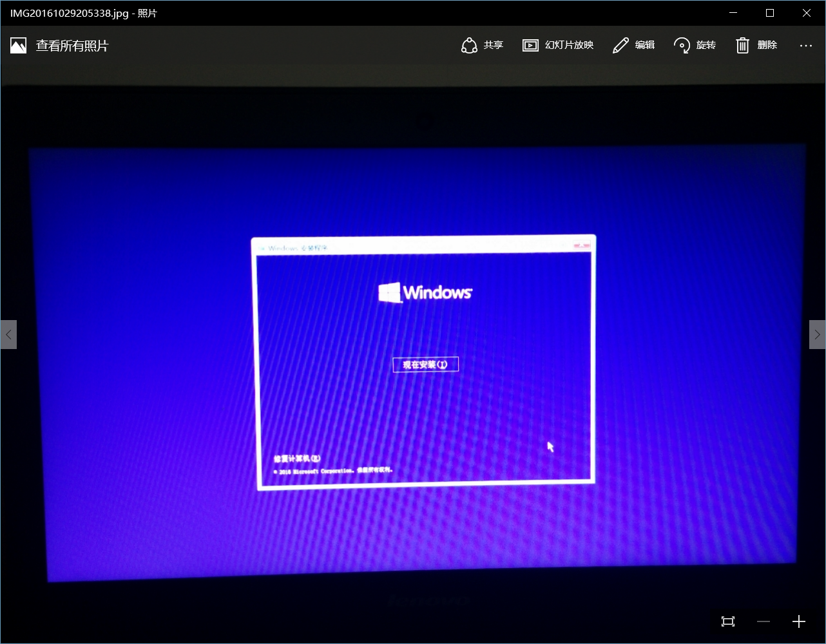This screenshot has height=644, width=826.
Task: Open 查看所有照片 to view all photos
Action: click(x=72, y=46)
